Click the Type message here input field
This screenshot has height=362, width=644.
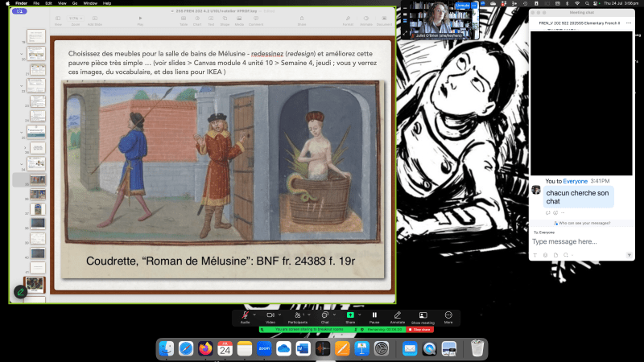[580, 241]
